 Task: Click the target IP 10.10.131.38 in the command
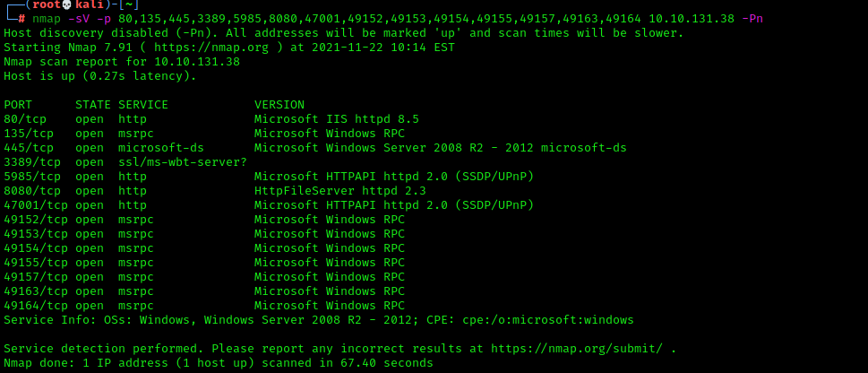coord(692,19)
